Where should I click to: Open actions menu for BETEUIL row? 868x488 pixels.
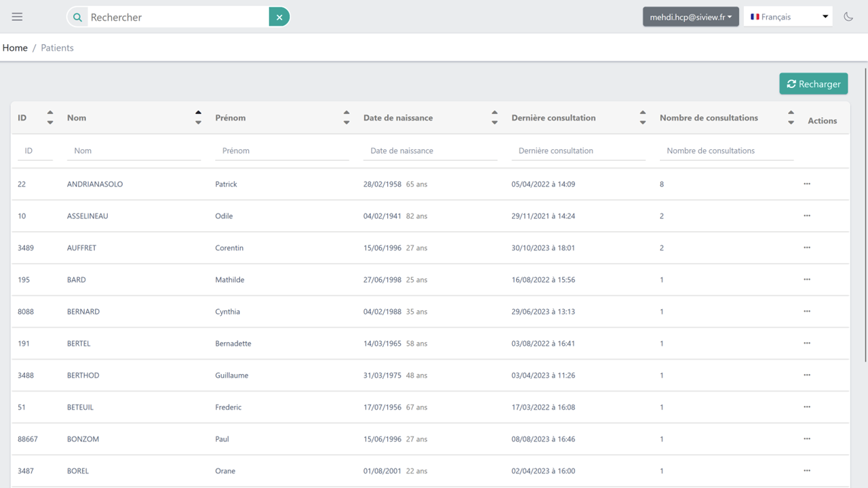pyautogui.click(x=807, y=407)
